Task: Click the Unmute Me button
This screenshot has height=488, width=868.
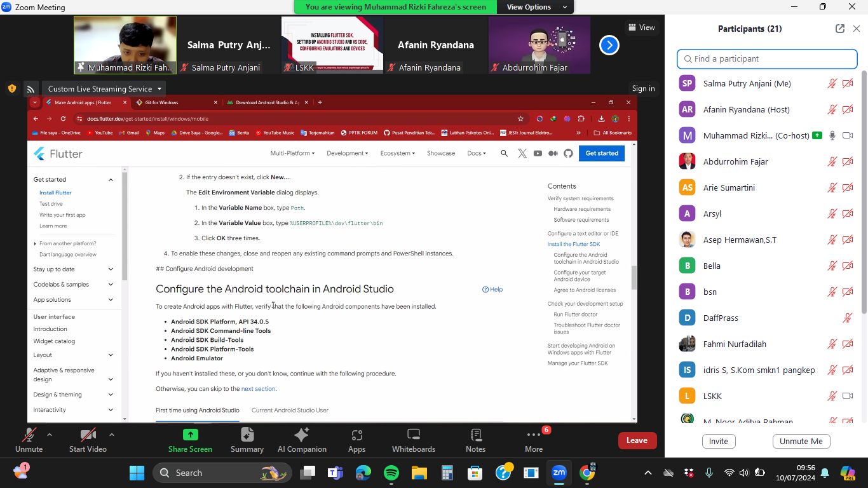Action: click(x=801, y=442)
